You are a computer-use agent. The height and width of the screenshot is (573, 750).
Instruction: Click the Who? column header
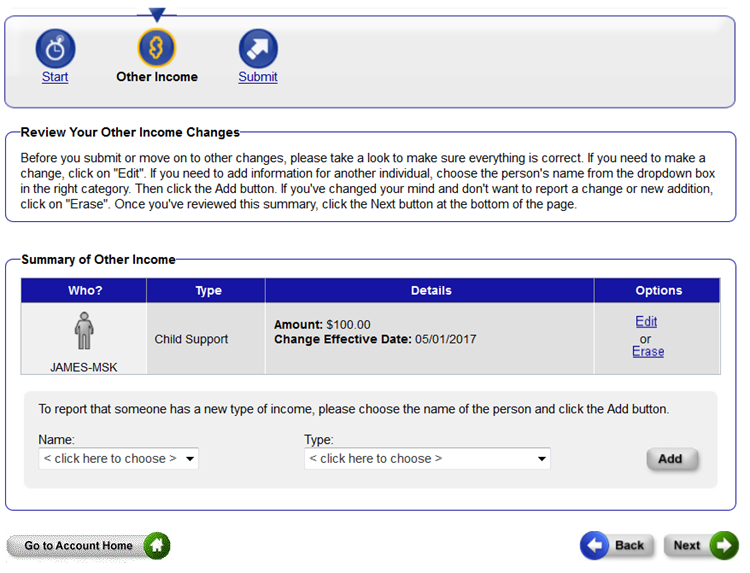pos(84,291)
